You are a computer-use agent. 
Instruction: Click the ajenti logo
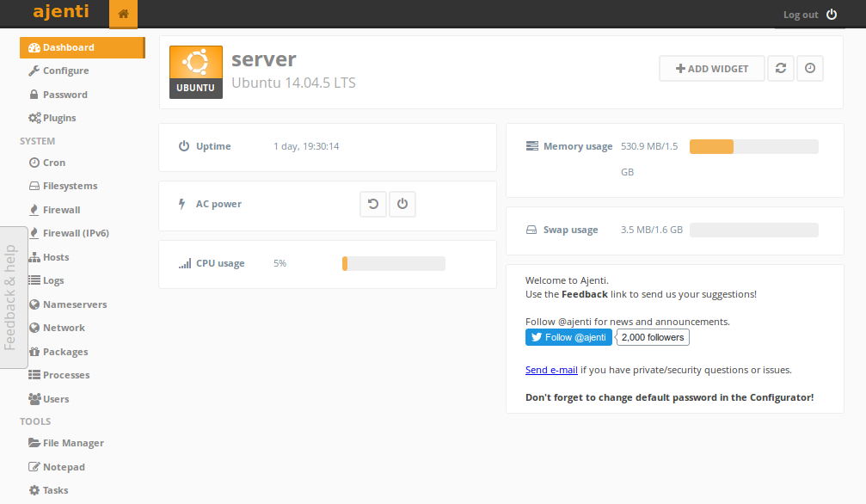(60, 13)
